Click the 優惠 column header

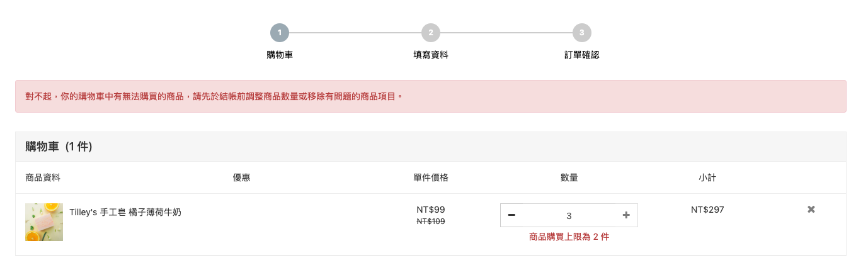pos(242,177)
